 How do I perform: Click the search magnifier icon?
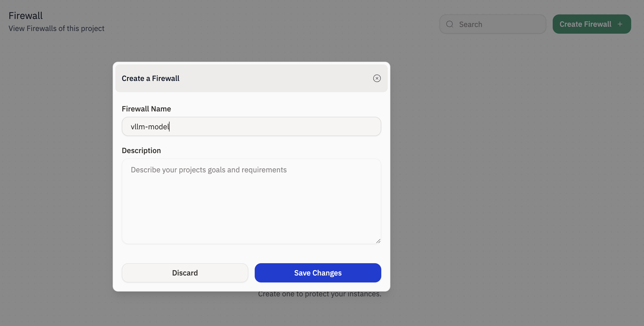450,24
